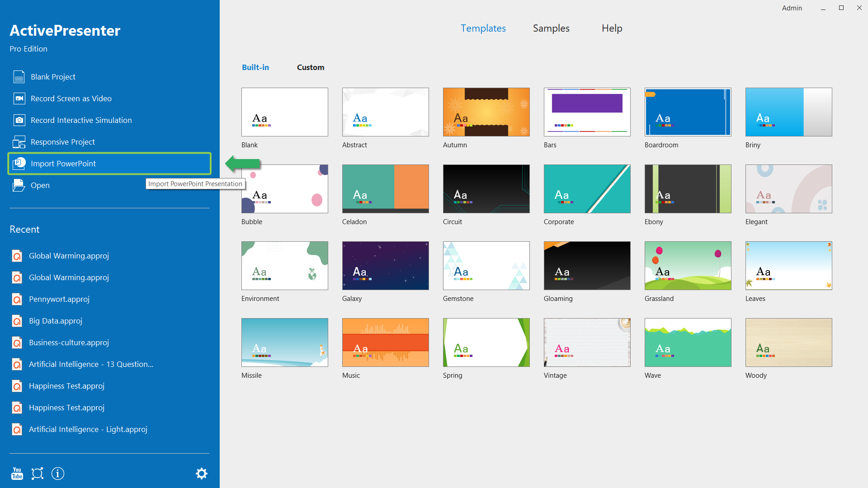Start a Blank Project
868x488 pixels.
point(53,77)
